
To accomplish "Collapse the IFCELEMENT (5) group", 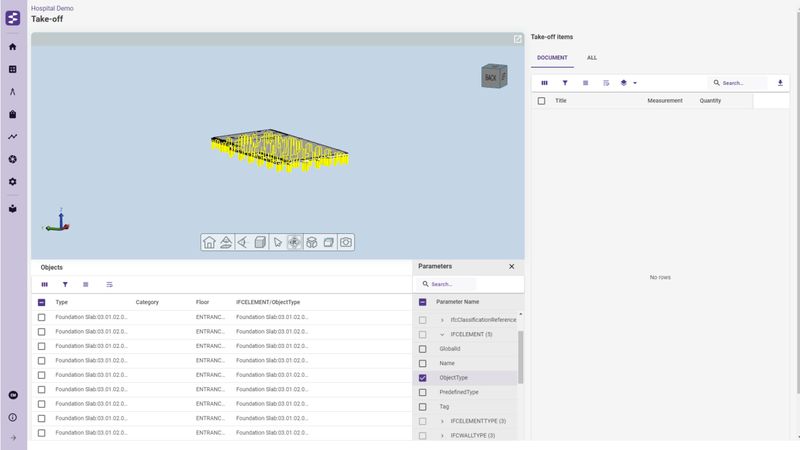I will tap(442, 335).
